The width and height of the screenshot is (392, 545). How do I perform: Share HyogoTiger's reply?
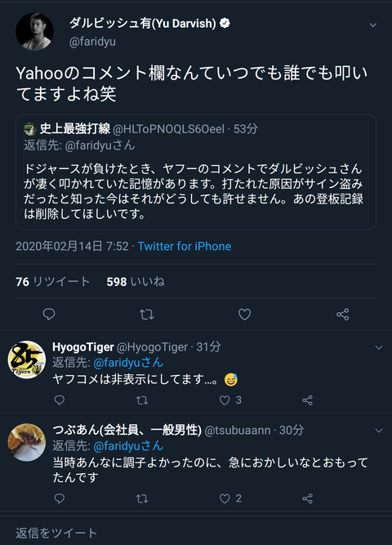pyautogui.click(x=307, y=400)
